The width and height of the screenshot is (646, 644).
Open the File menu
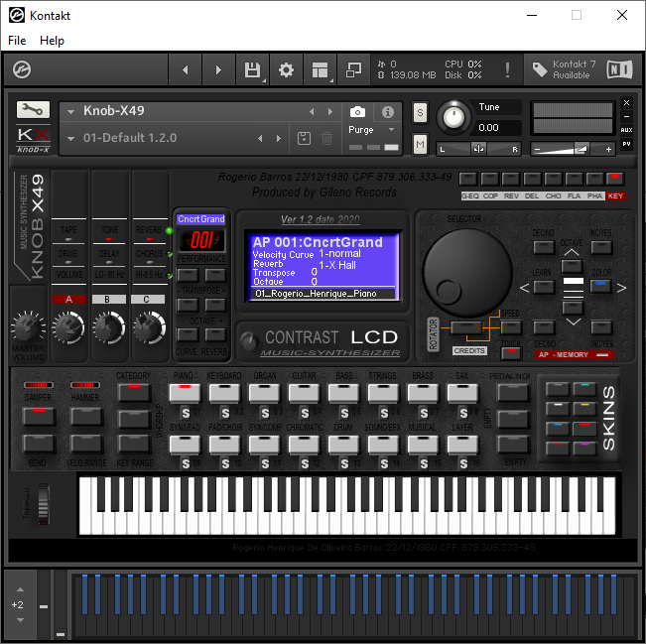(x=17, y=41)
